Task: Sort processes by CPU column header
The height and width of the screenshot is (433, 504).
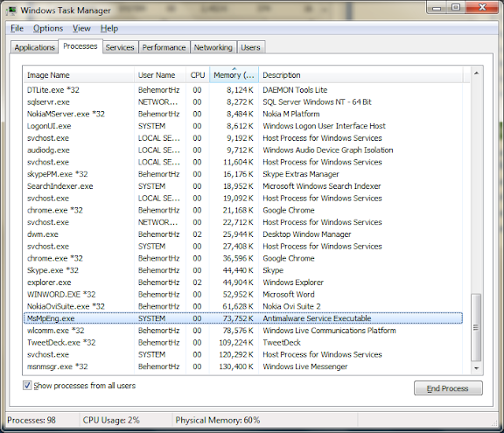Action: [198, 75]
